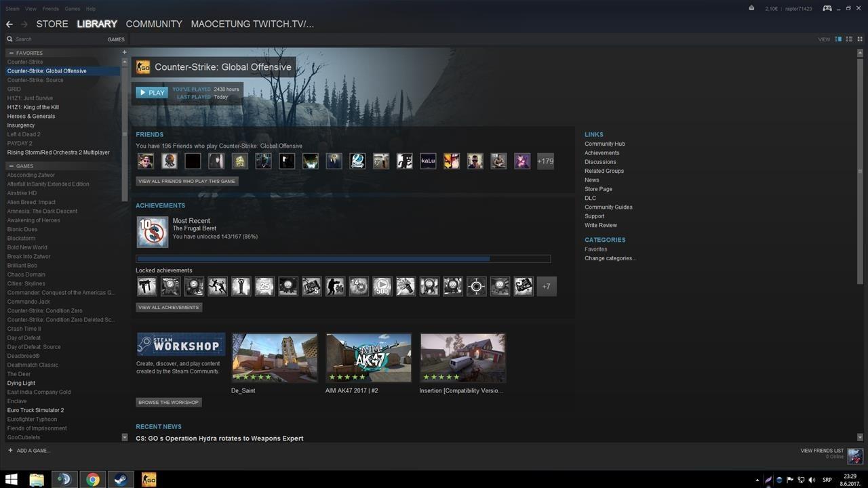Viewport: 868px width, 488px height.
Task: Launch Big Picture mode controller icon
Action: (x=827, y=8)
